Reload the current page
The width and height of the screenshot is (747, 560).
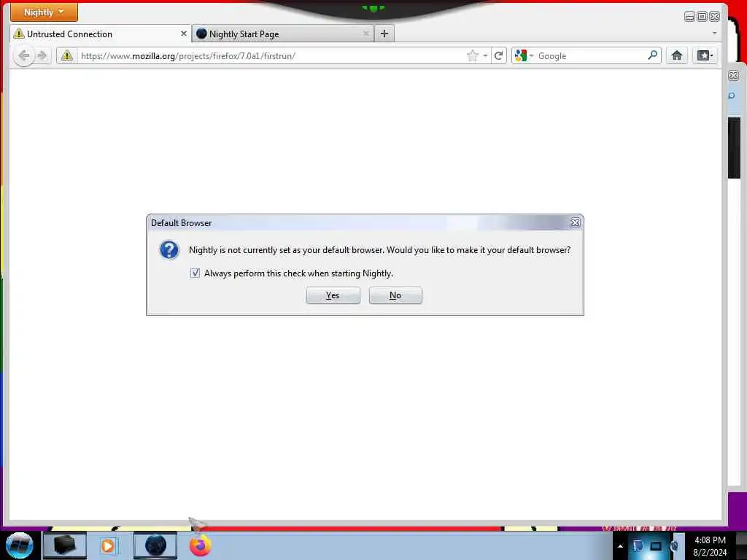click(499, 55)
